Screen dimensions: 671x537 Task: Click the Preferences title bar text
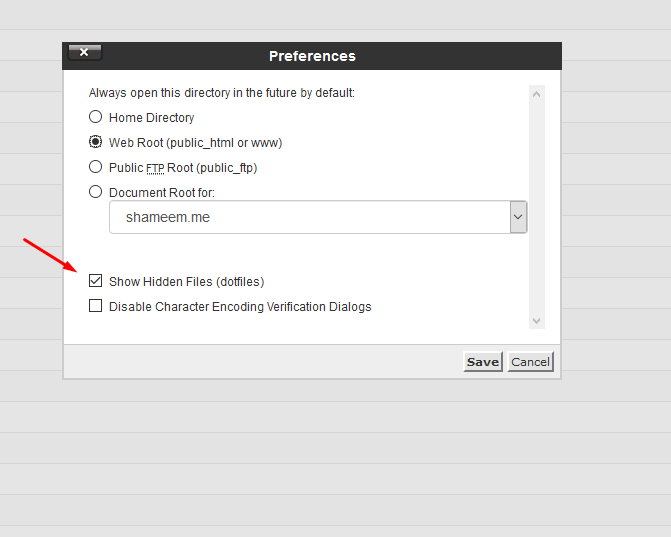click(312, 56)
